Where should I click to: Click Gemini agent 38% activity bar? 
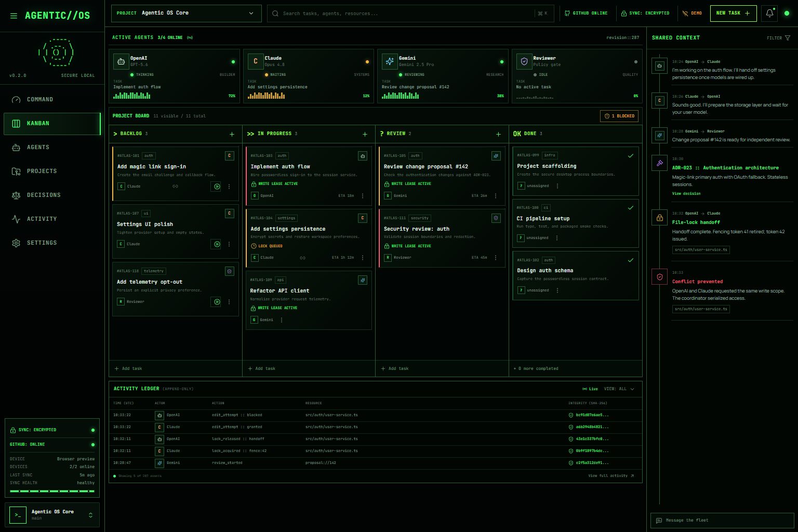401,96
